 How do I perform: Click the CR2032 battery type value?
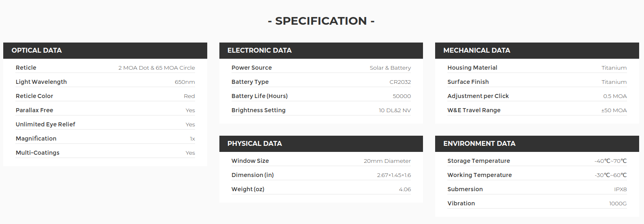[x=400, y=82]
